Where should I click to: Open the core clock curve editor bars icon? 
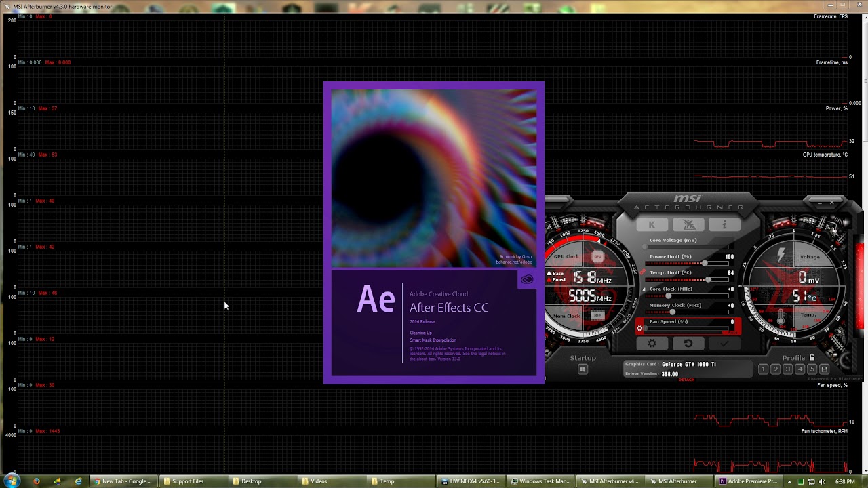tap(644, 289)
